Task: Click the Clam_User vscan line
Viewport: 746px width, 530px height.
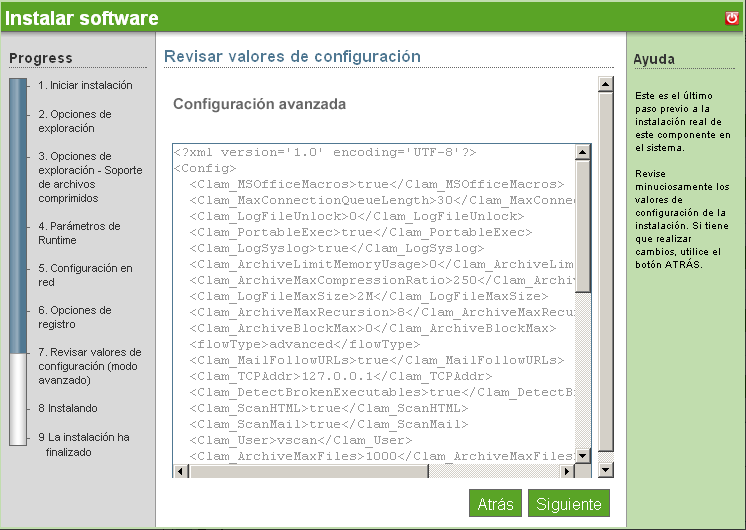Action: pos(301,440)
